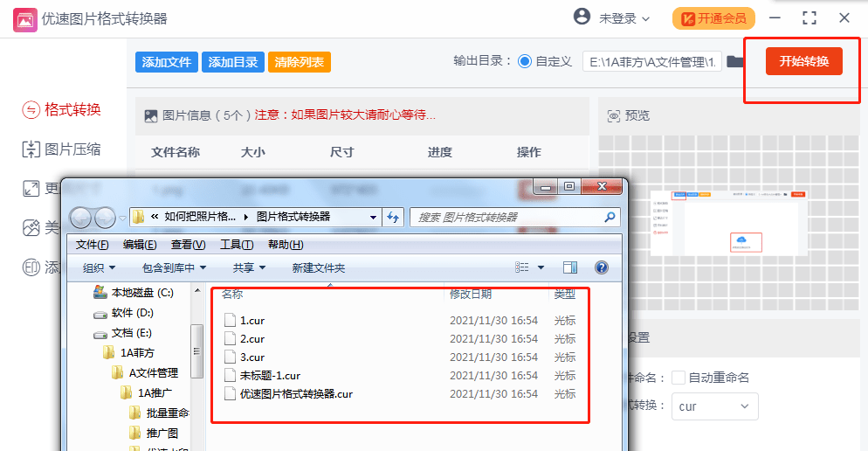The height and width of the screenshot is (451, 868).
Task: Select 1A菲方 folder in tree
Action: coord(128,353)
